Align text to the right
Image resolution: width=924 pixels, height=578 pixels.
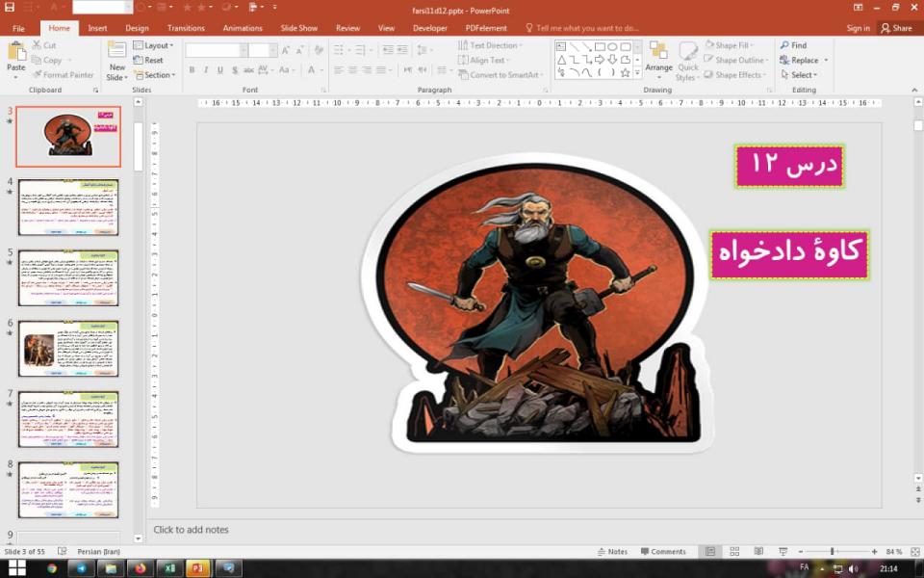click(367, 70)
